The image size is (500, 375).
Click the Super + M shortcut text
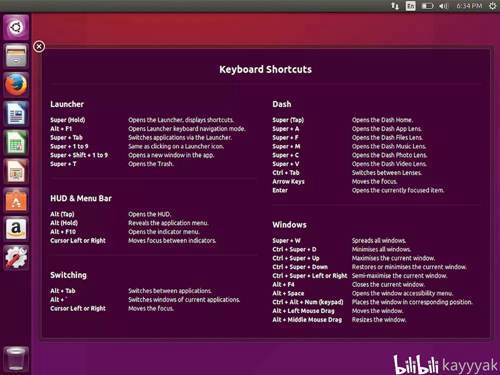click(286, 146)
